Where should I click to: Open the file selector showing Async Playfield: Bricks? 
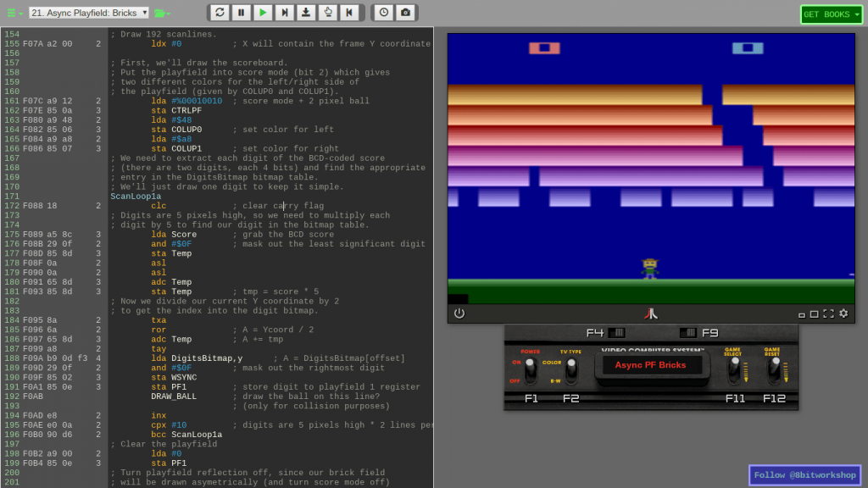tap(87, 12)
